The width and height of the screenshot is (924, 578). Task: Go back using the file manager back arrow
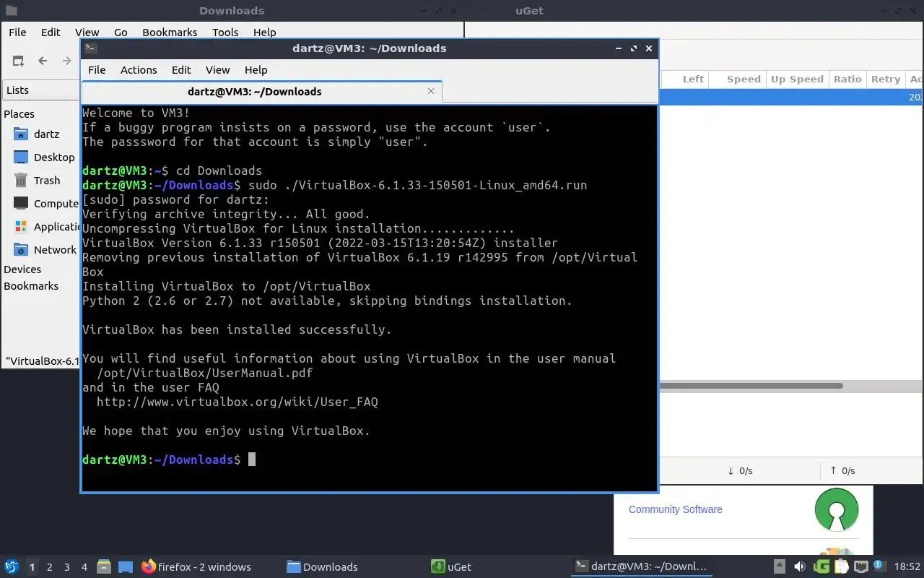click(43, 61)
